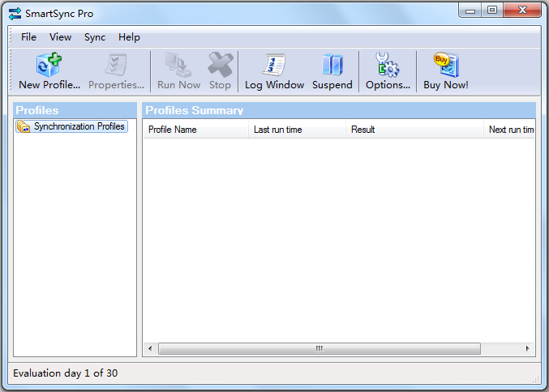This screenshot has width=549, height=392.
Task: Click the Next run time column header
Action: (x=511, y=130)
